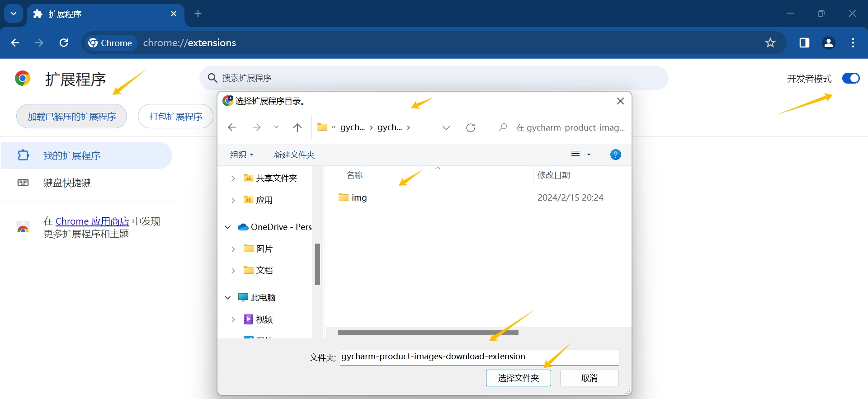The height and width of the screenshot is (399, 868).
Task: Open the tab search dropdown arrow
Action: pos(14,14)
